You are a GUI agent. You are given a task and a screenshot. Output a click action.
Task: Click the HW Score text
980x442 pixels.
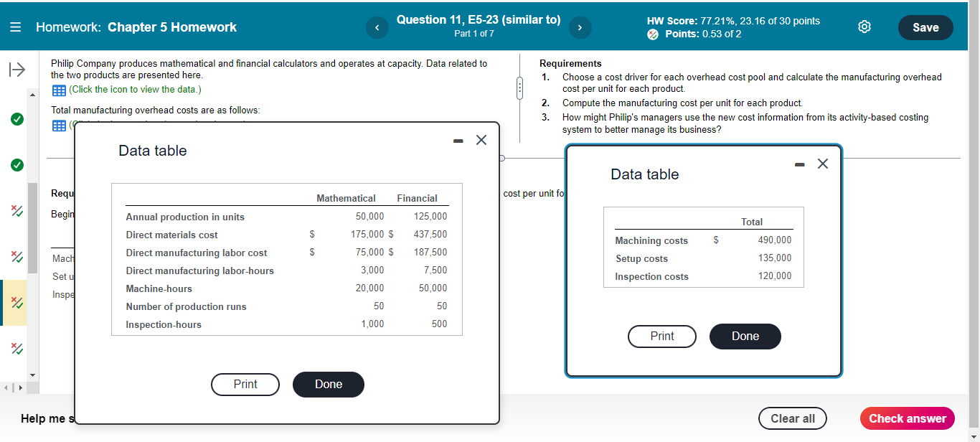click(x=733, y=21)
